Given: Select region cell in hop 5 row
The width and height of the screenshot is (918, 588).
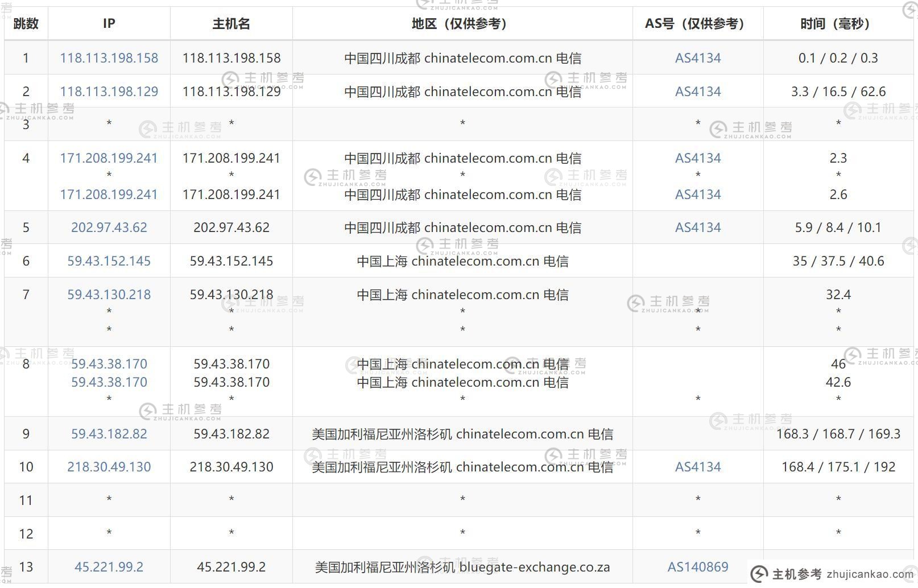Looking at the screenshot, I should [x=462, y=227].
